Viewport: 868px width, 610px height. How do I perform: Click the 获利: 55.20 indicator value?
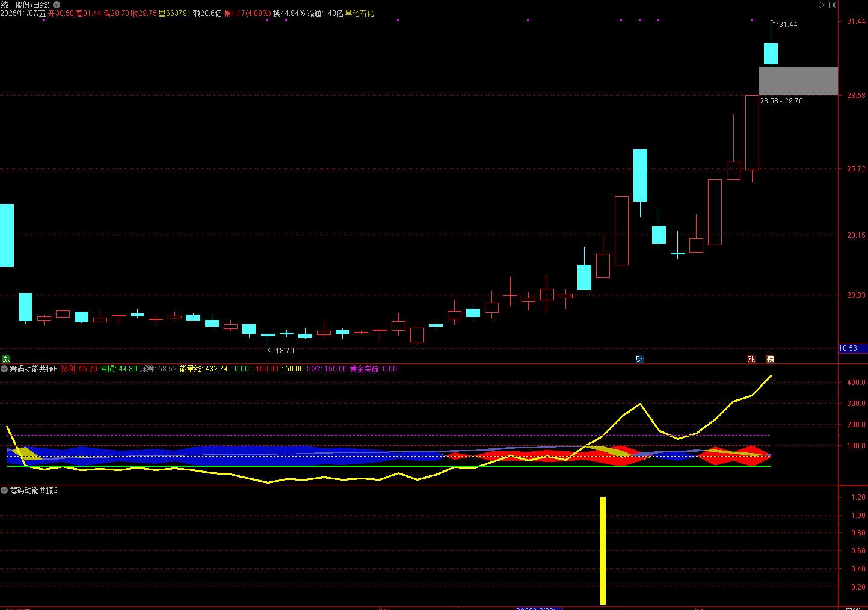tap(79, 369)
